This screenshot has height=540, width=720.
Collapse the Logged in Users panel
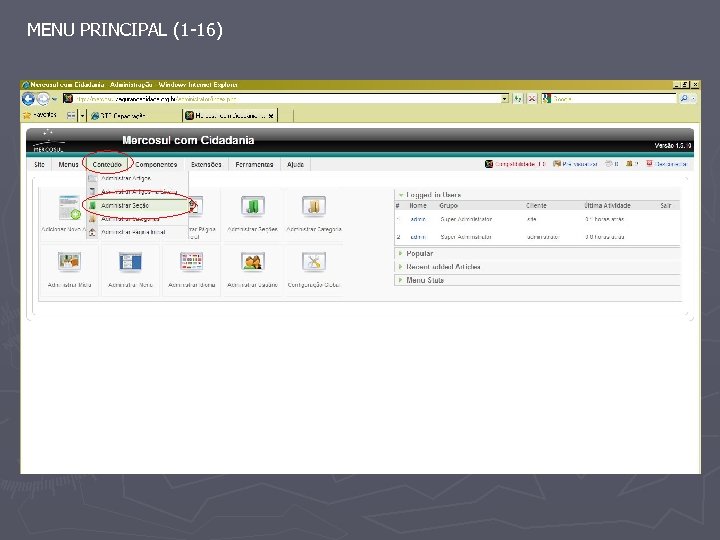pyautogui.click(x=401, y=195)
